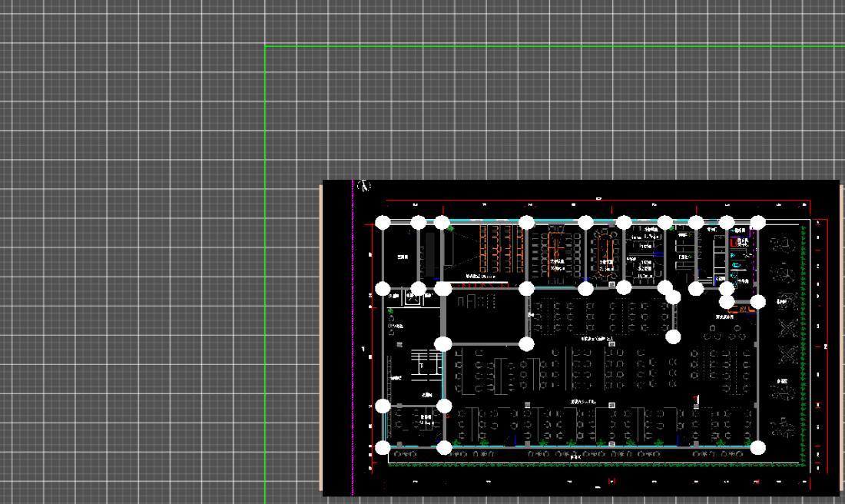Select the top-left corner wall node
The height and width of the screenshot is (504, 845).
tap(383, 223)
